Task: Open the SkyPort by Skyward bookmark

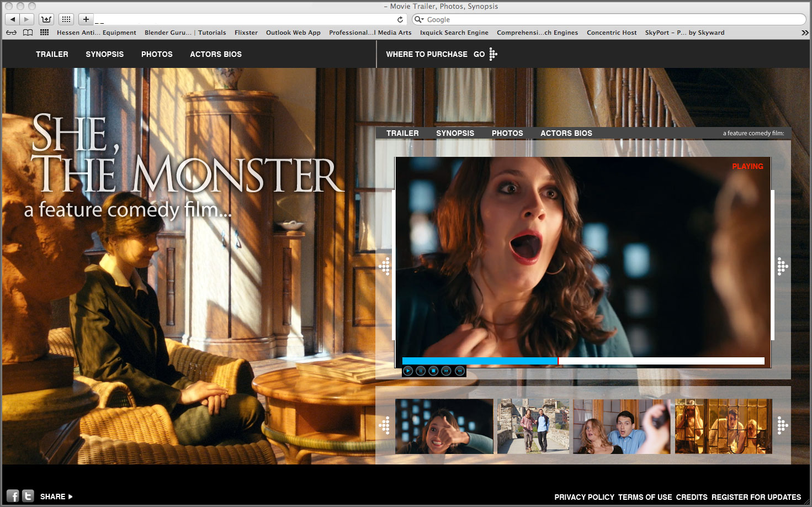Action: click(x=685, y=33)
